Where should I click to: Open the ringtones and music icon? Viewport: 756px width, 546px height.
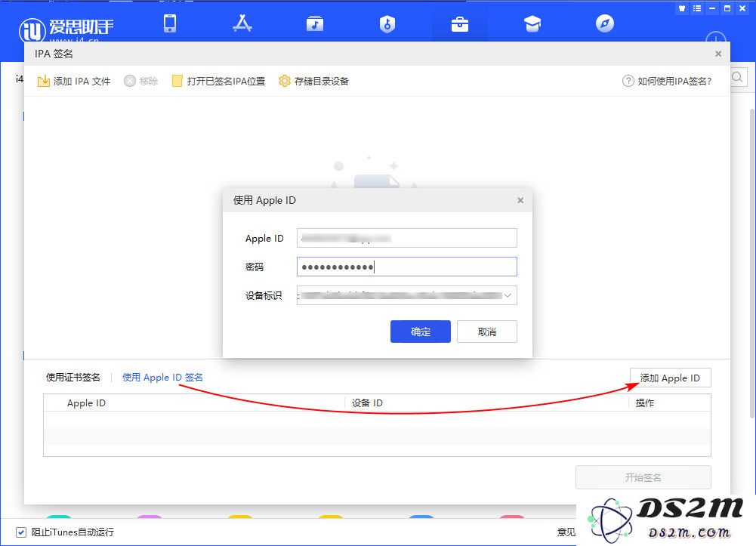coord(315,23)
